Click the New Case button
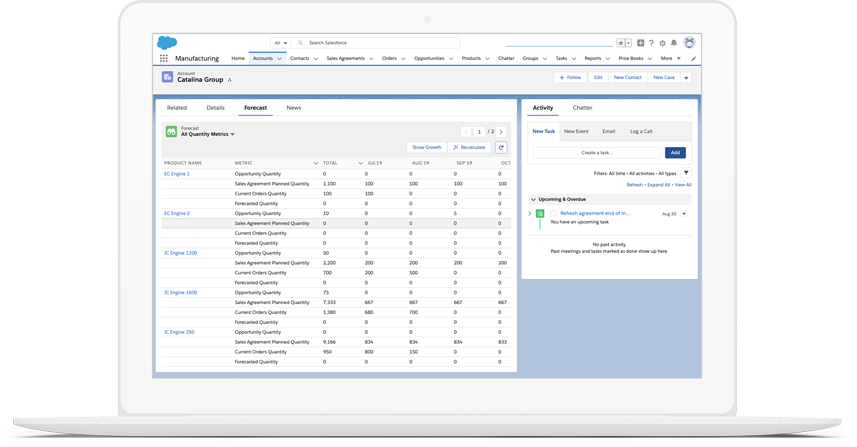Screen dimensions: 857x447 coord(664,78)
